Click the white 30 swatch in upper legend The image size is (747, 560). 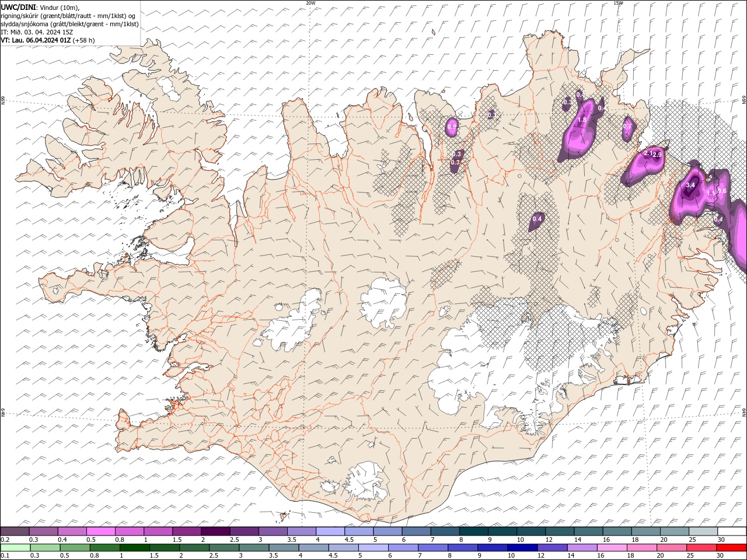tap(732, 531)
